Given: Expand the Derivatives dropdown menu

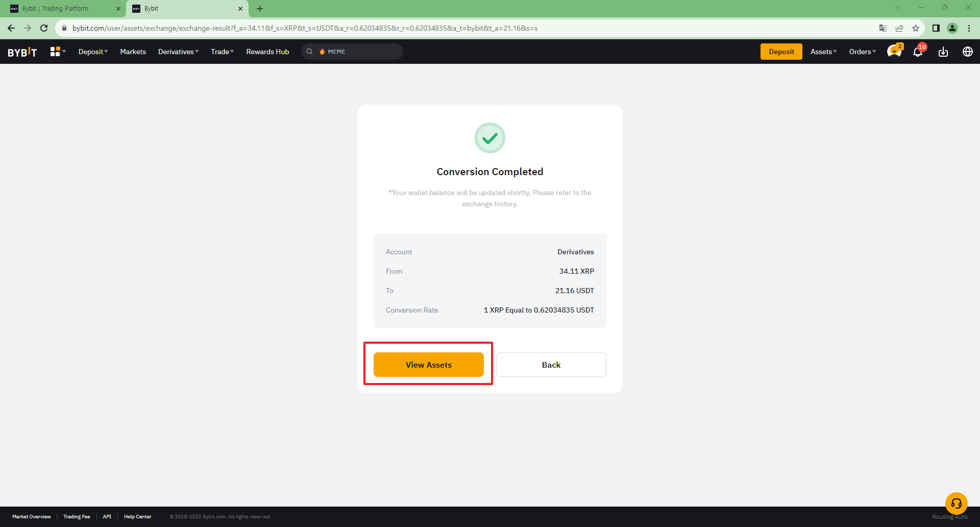Looking at the screenshot, I should tap(178, 52).
